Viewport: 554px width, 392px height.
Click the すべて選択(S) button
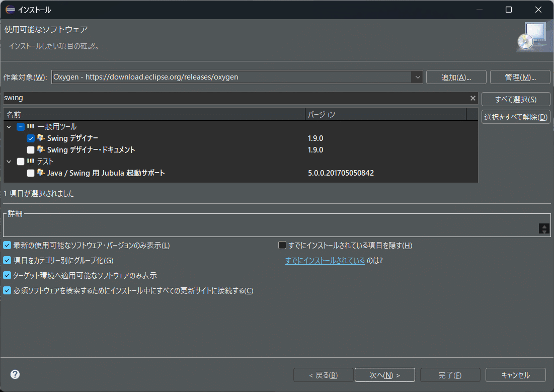516,99
